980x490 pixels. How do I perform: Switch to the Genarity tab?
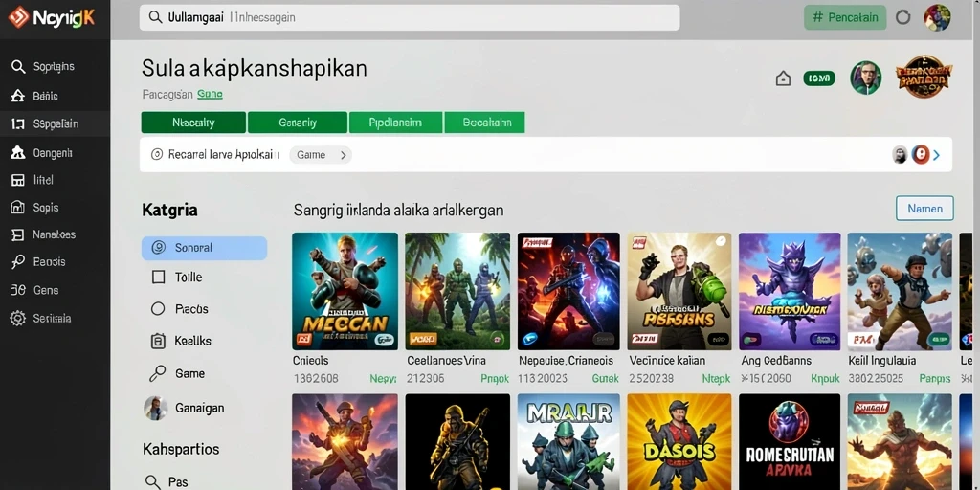298,122
